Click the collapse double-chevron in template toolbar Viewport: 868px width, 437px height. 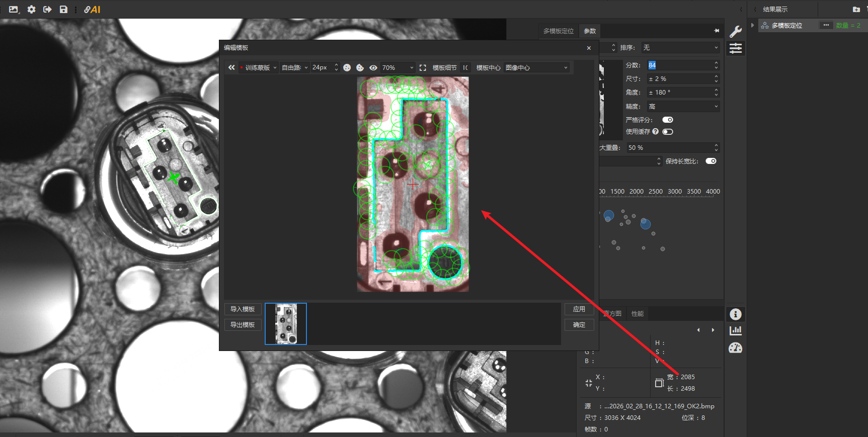(231, 67)
